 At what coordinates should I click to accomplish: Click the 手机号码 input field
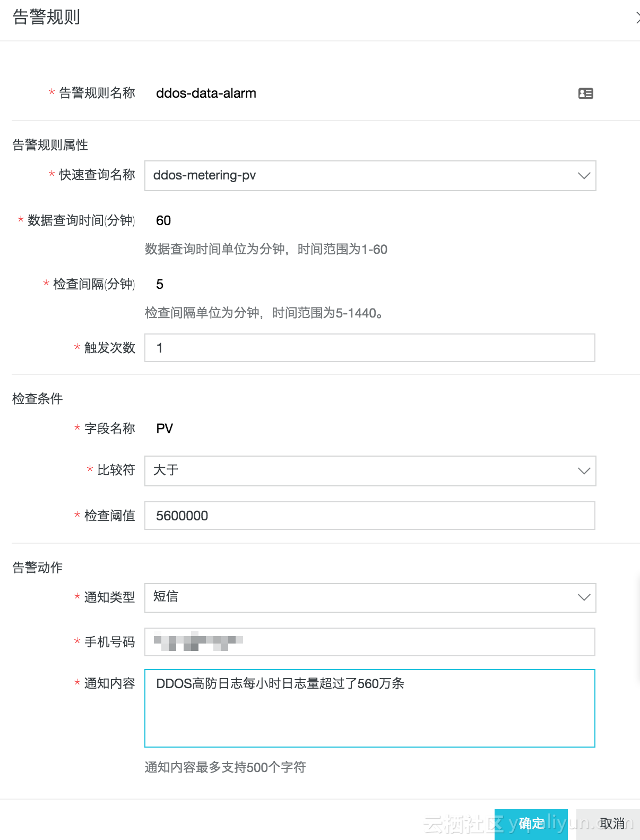point(370,642)
